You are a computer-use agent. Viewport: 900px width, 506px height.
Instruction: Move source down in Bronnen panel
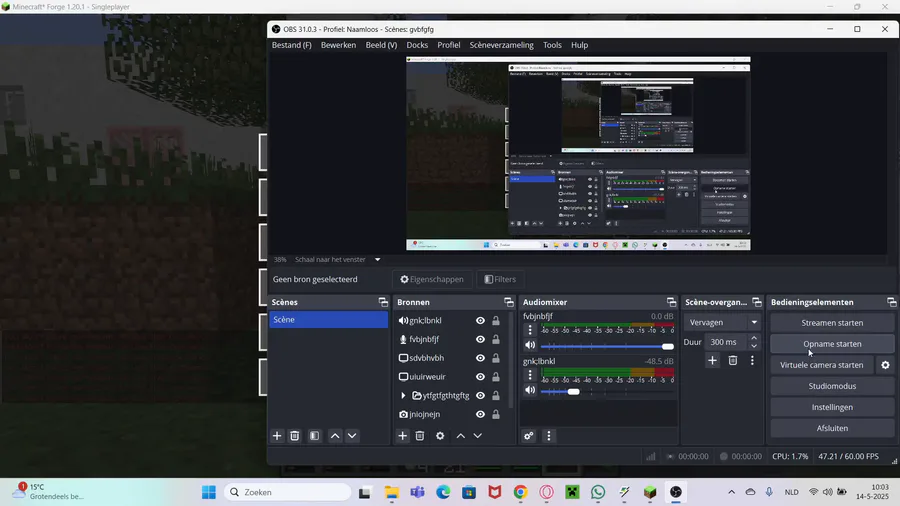(x=478, y=436)
